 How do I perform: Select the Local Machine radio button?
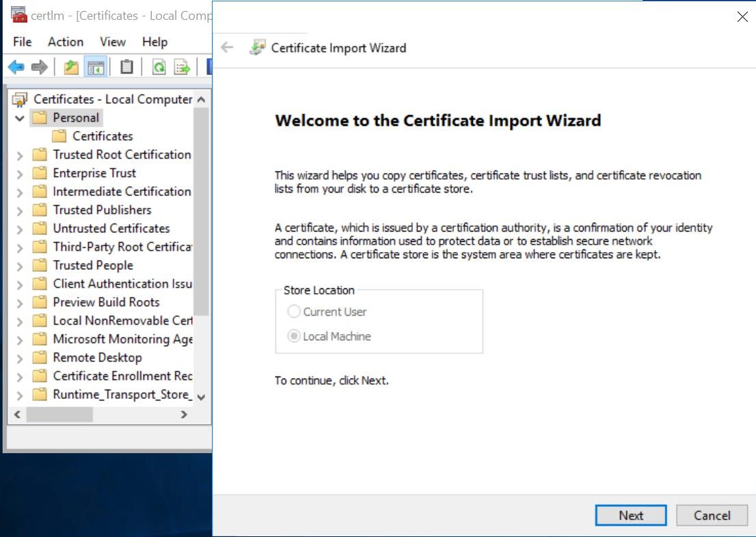click(294, 336)
